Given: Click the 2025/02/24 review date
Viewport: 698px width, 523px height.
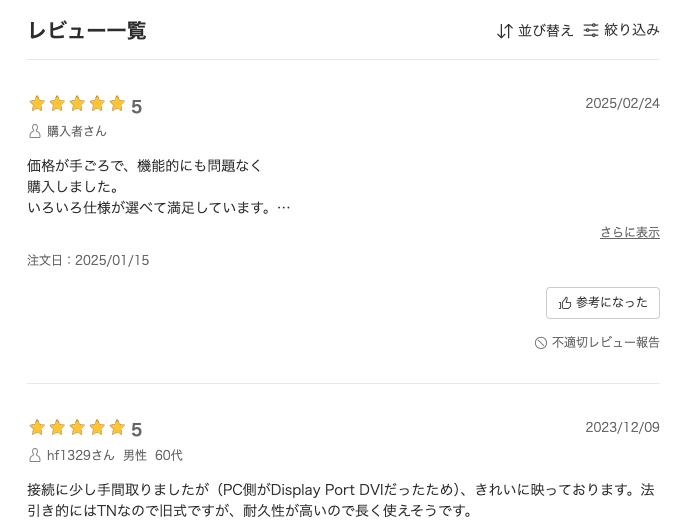Looking at the screenshot, I should (x=622, y=103).
